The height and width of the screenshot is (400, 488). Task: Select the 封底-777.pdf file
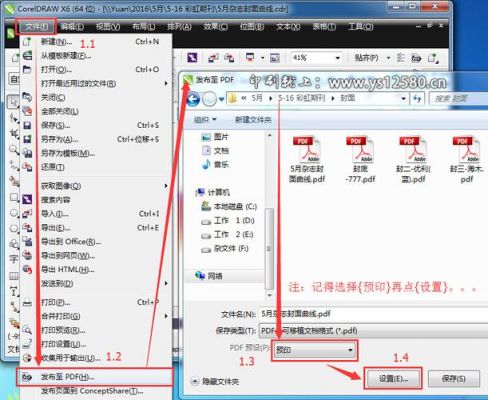coord(360,160)
